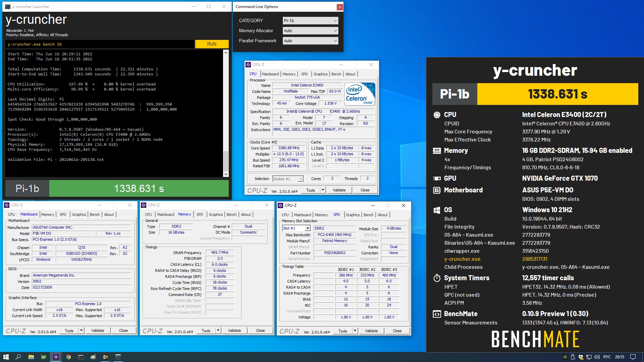
Task: Click BenchMate System Timers stopwatch icon
Action: click(x=437, y=278)
